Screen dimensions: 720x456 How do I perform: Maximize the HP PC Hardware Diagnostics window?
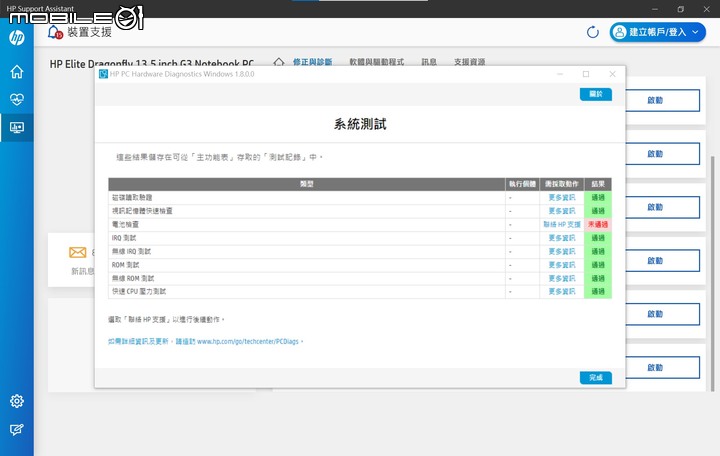point(586,74)
